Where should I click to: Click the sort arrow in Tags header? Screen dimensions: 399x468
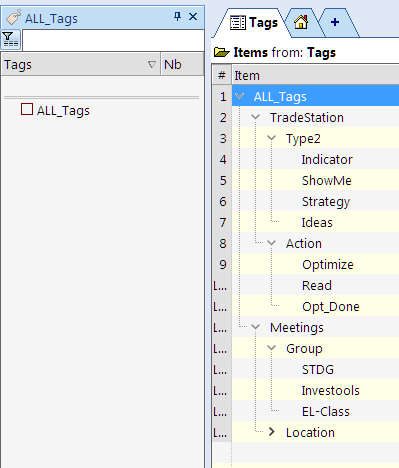pos(152,64)
